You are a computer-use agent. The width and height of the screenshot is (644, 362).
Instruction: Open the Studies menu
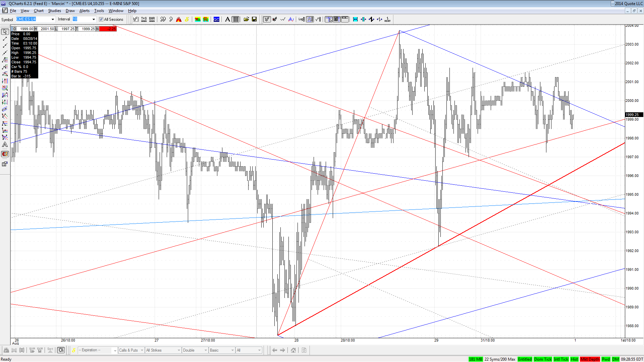[54, 11]
